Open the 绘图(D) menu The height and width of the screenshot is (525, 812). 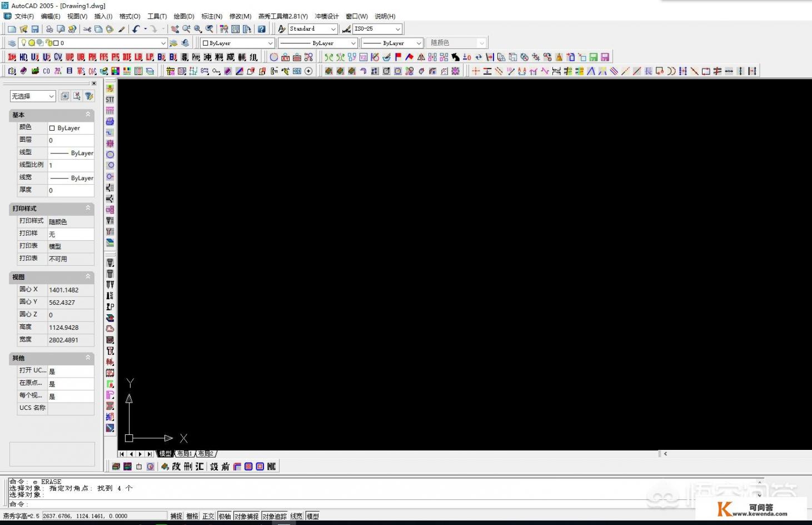click(184, 16)
